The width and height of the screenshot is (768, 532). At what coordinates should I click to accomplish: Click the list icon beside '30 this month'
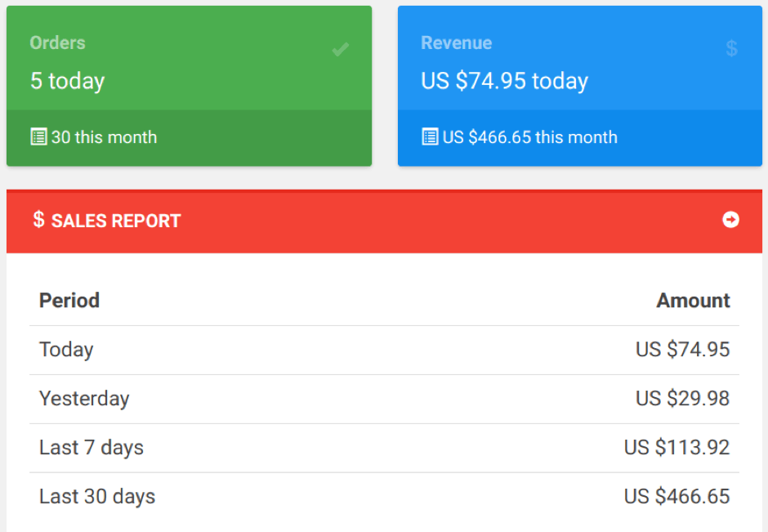tap(38, 137)
